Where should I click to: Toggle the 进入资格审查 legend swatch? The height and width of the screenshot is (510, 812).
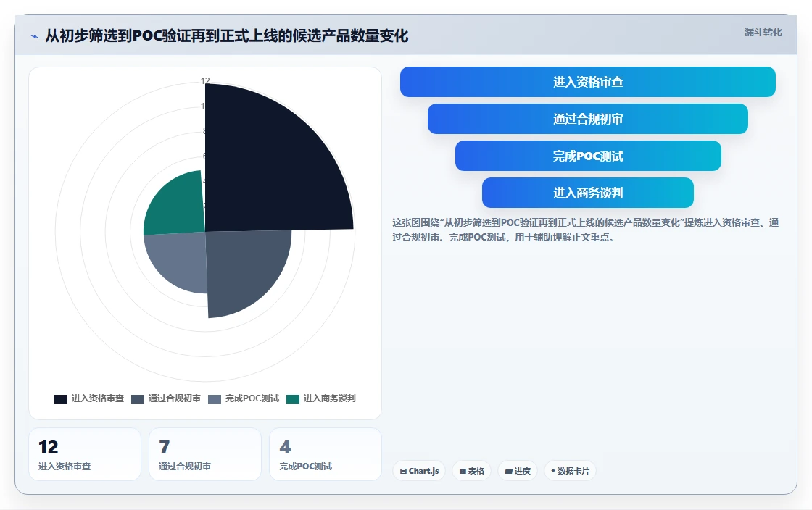tap(61, 398)
